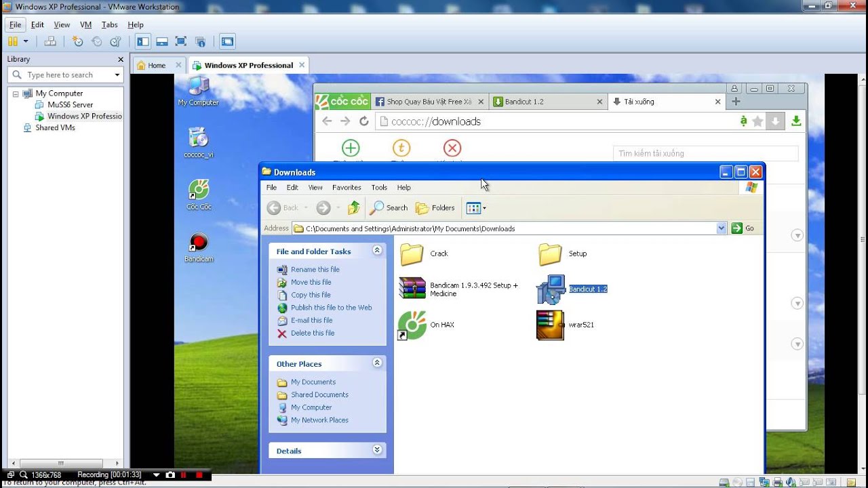Click Explorer Back button
Image resolution: width=868 pixels, height=488 pixels.
283,208
